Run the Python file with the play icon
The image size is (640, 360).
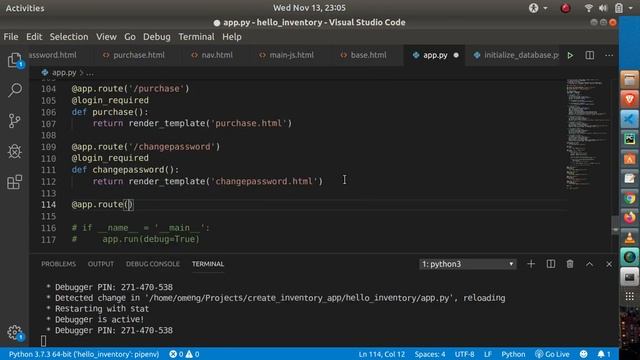[570, 55]
